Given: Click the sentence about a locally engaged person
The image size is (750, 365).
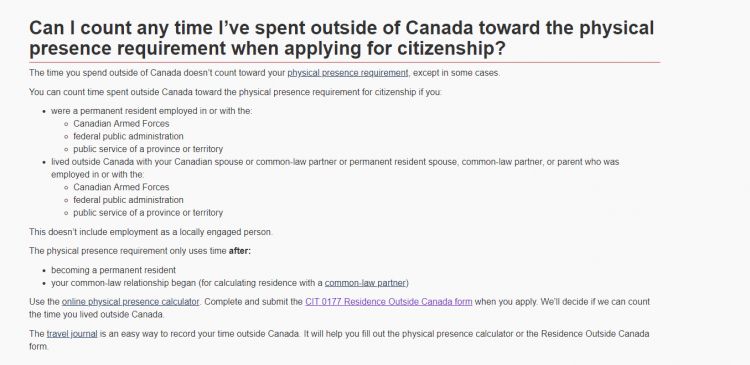Looking at the screenshot, I should click(151, 232).
